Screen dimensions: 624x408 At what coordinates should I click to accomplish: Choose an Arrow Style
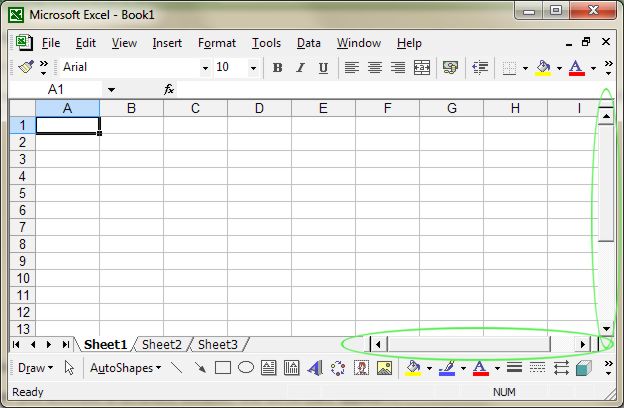(x=561, y=368)
